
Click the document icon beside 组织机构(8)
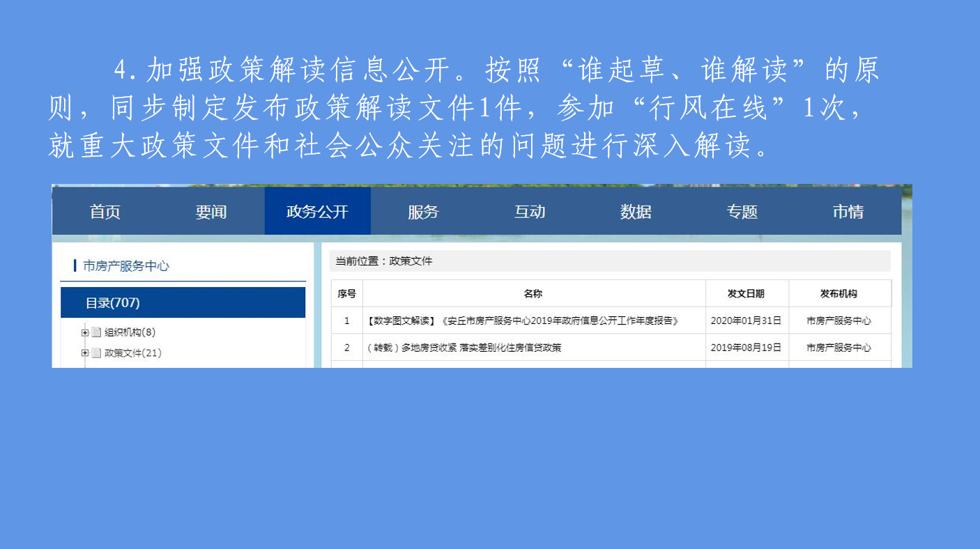click(96, 332)
